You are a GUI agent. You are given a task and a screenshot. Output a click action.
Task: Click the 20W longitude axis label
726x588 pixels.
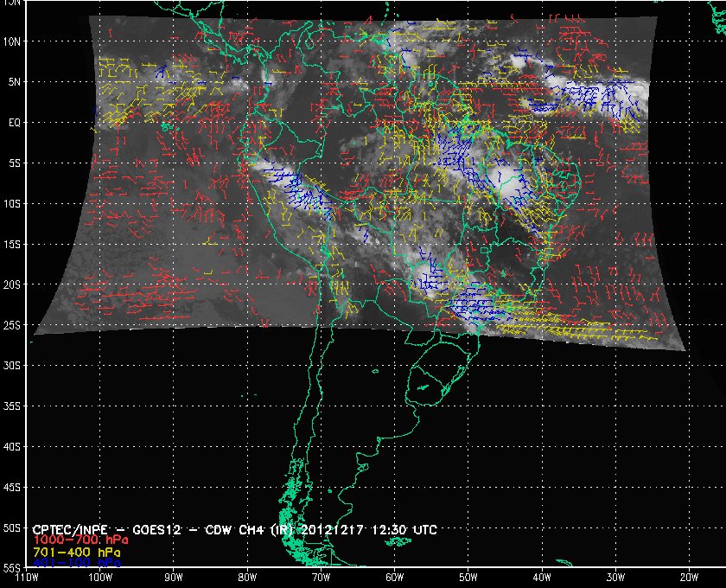point(689,578)
